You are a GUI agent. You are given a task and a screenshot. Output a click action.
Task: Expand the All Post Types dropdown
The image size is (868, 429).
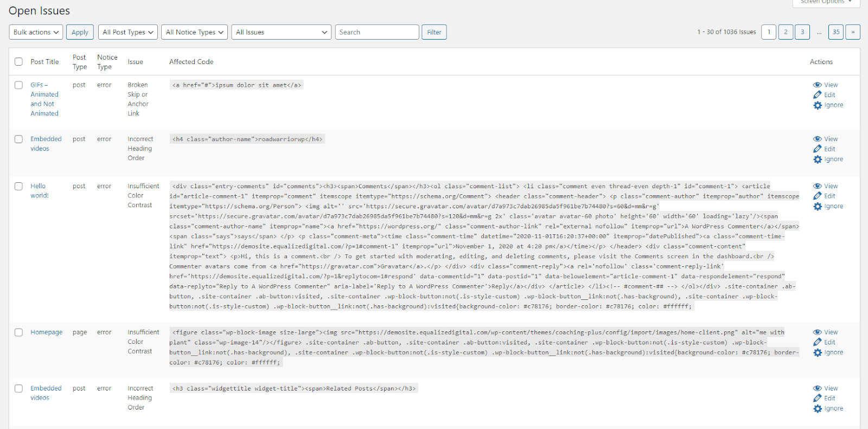[x=128, y=32]
